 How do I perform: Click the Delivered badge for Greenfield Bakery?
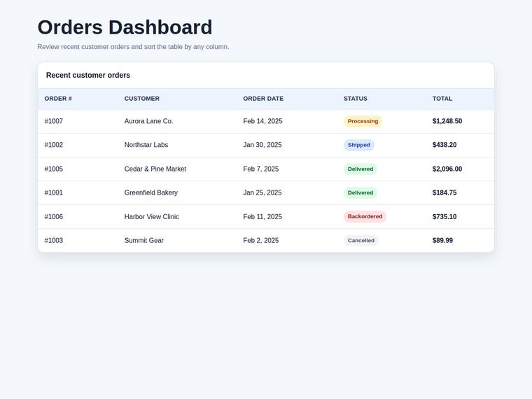[360, 192]
